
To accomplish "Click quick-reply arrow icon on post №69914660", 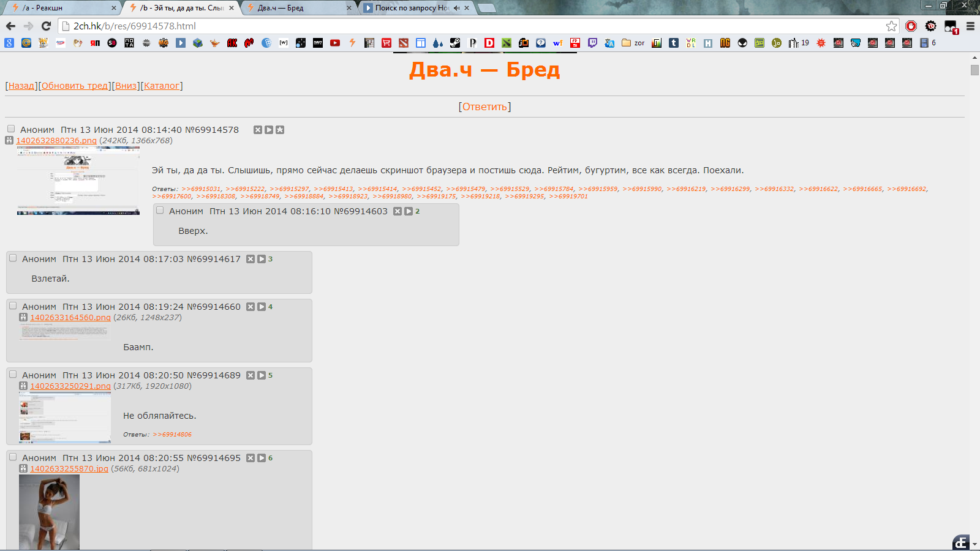I will click(x=262, y=307).
